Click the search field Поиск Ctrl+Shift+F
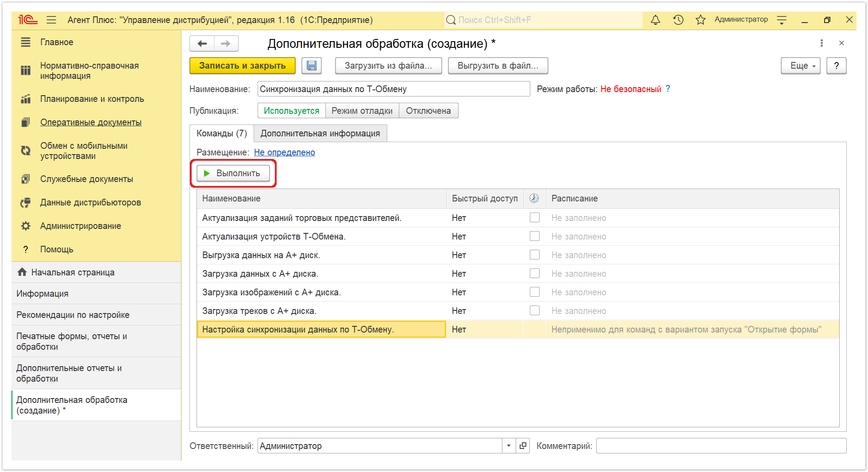 tap(544, 20)
